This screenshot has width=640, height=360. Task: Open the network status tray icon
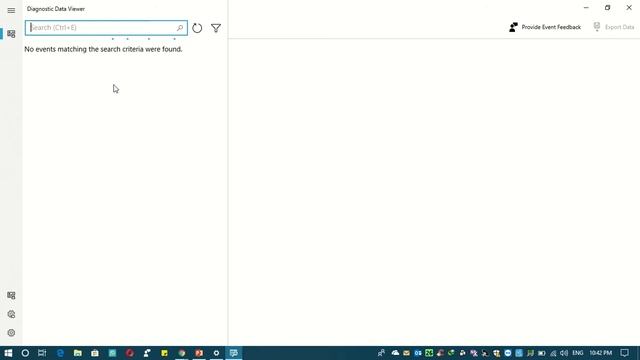[x=553, y=353]
